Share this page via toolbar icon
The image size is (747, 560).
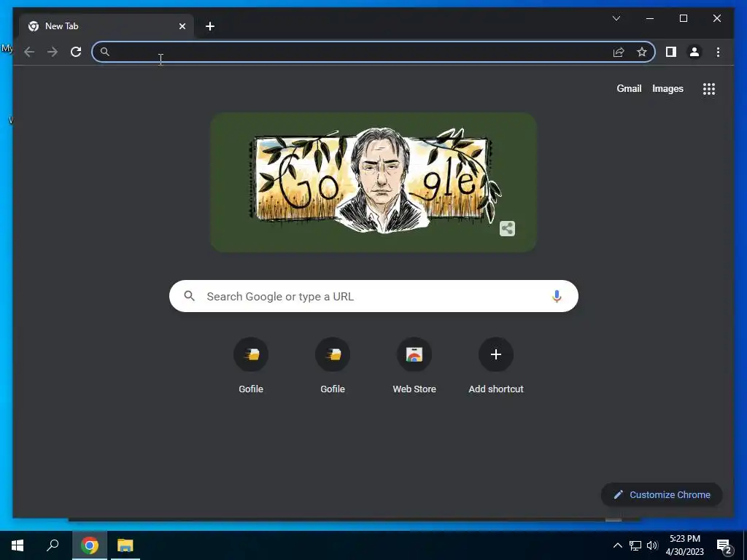tap(619, 52)
